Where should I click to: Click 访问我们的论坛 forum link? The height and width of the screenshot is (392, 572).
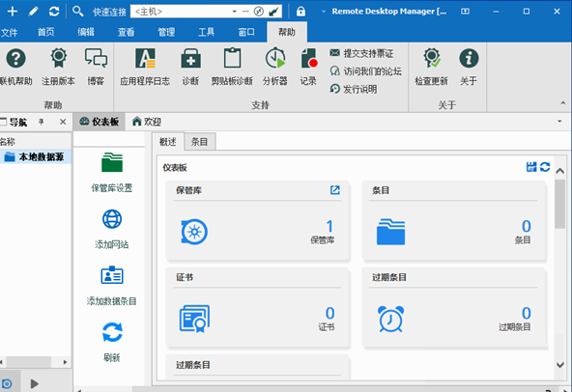(x=365, y=71)
